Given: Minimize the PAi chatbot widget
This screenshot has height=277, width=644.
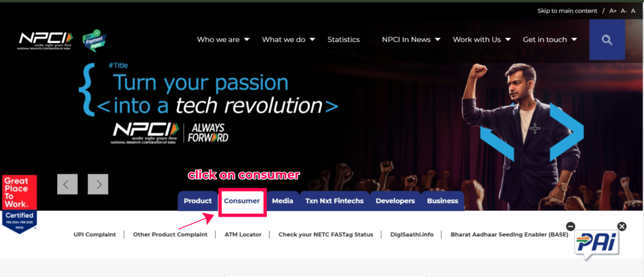Looking at the screenshot, I should [571, 226].
